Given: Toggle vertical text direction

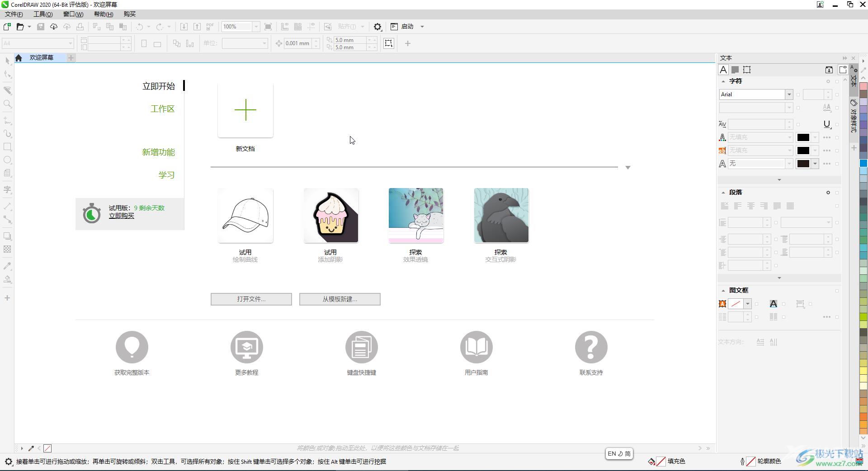Looking at the screenshot, I should pos(774,342).
